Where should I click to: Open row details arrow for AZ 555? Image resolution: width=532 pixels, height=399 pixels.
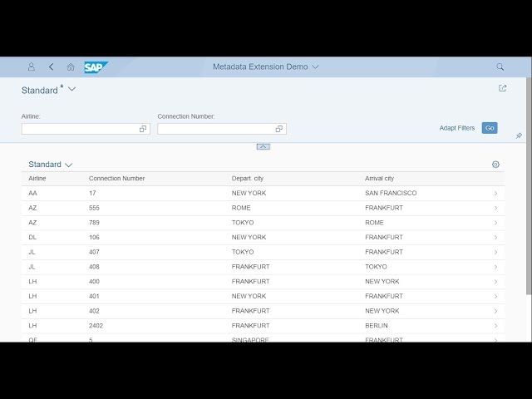(495, 208)
